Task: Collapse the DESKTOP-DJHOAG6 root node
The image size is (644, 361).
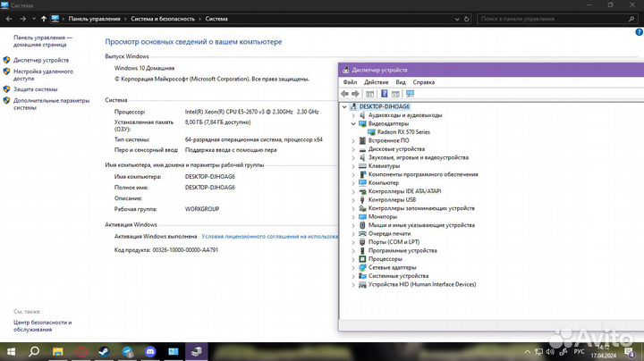Action: (x=344, y=106)
